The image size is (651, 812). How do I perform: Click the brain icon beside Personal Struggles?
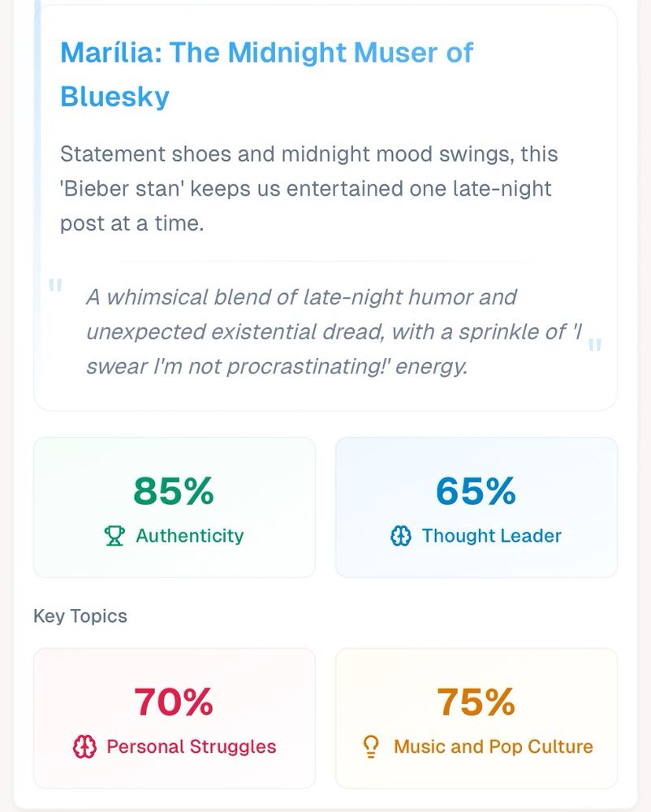tap(84, 747)
